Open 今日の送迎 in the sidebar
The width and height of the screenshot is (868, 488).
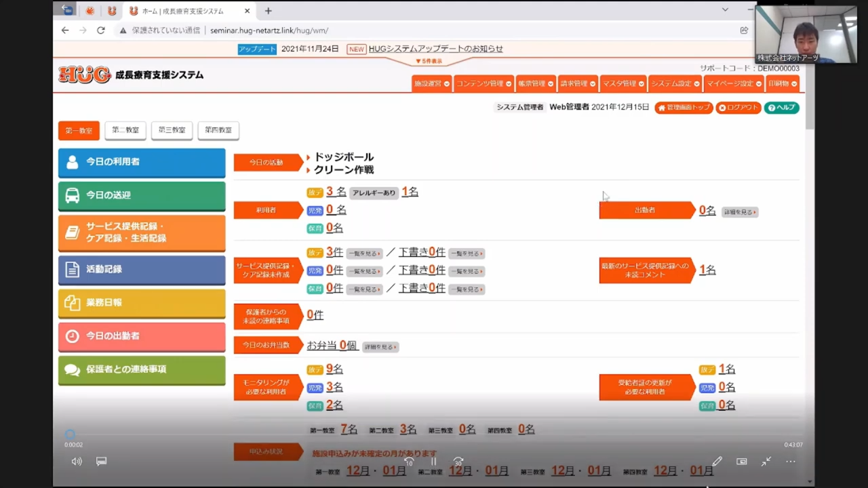pyautogui.click(x=142, y=196)
